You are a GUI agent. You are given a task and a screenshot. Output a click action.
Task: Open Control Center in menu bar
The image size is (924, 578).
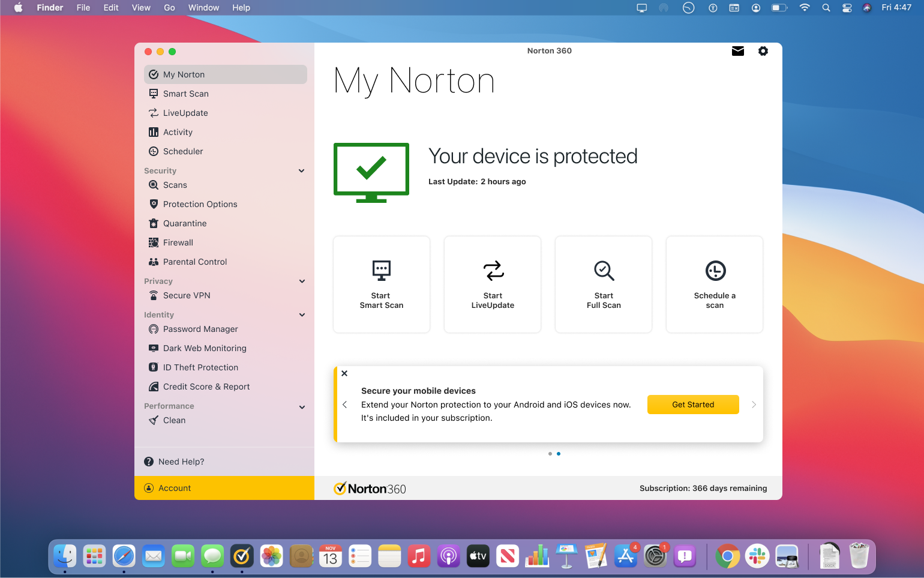coord(847,8)
